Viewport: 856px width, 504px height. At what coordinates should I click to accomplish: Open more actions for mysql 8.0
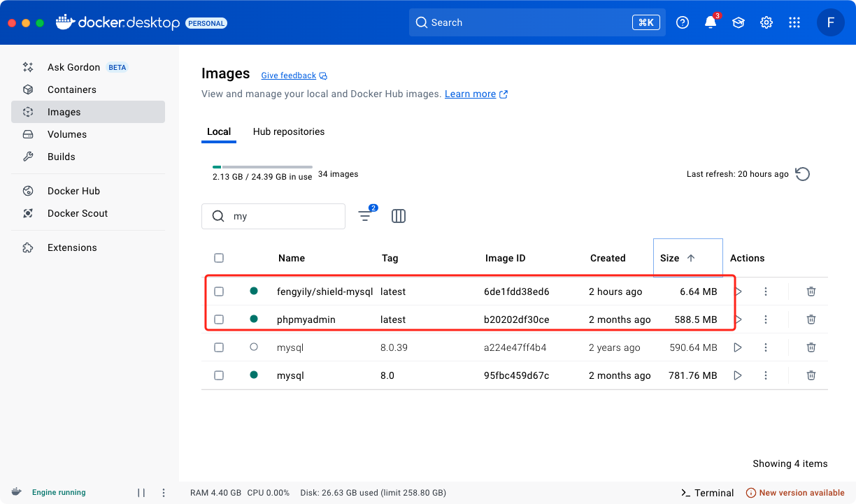tap(766, 375)
